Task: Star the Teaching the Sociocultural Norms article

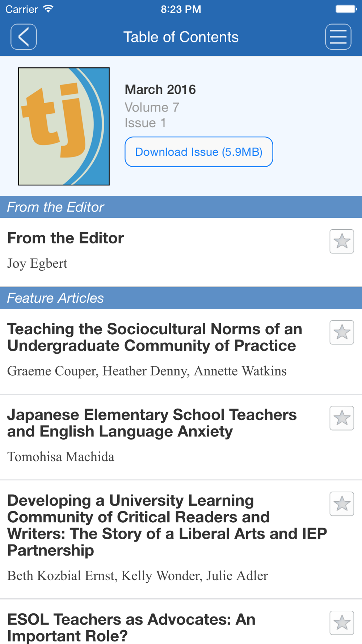Action: tap(342, 332)
